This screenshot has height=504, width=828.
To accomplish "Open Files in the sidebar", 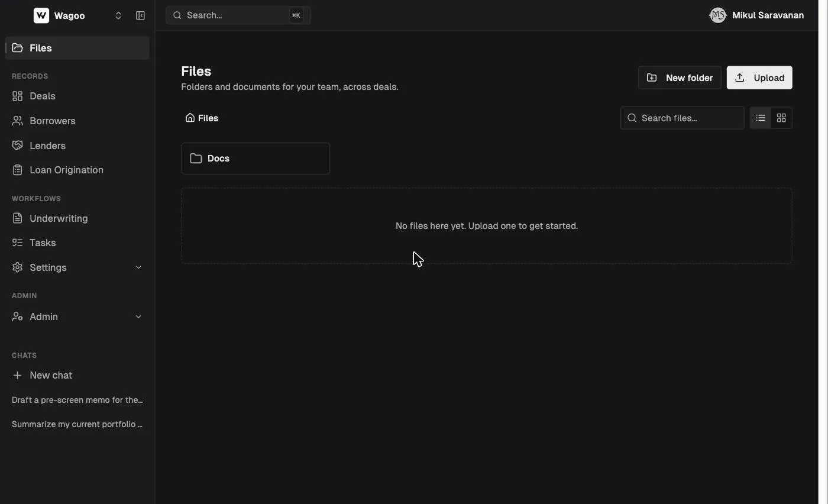I will (77, 48).
